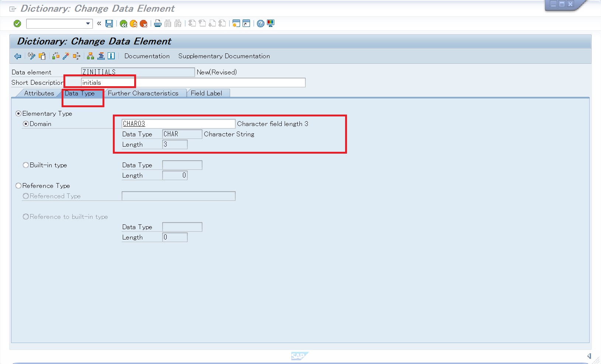Click the Domain Data Type field showing CHAR
The width and height of the screenshot is (601, 364).
pos(182,134)
